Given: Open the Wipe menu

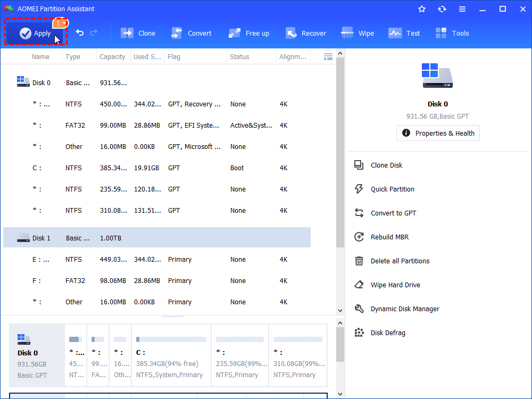Looking at the screenshot, I should [x=358, y=33].
